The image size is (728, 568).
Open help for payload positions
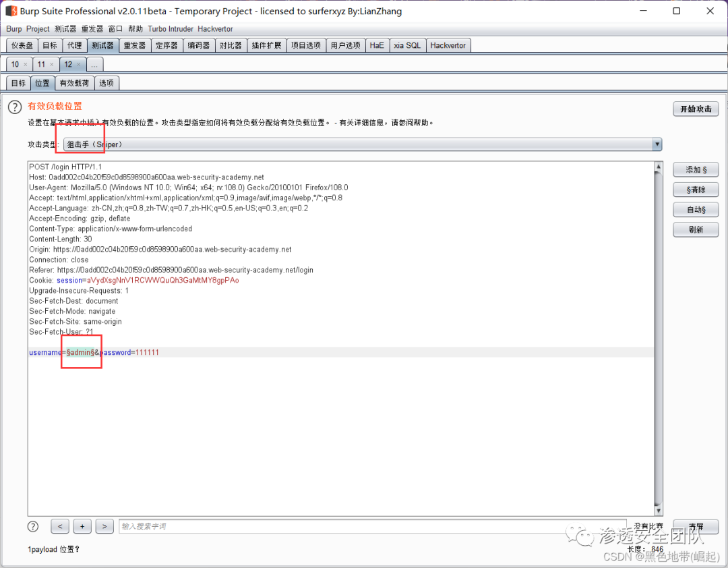[15, 107]
